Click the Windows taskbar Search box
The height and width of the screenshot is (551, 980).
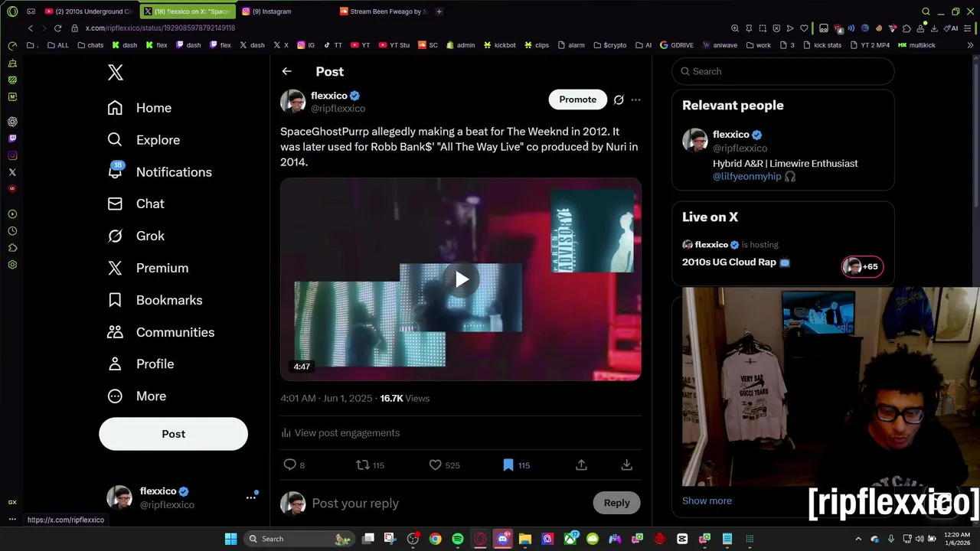coord(299,539)
